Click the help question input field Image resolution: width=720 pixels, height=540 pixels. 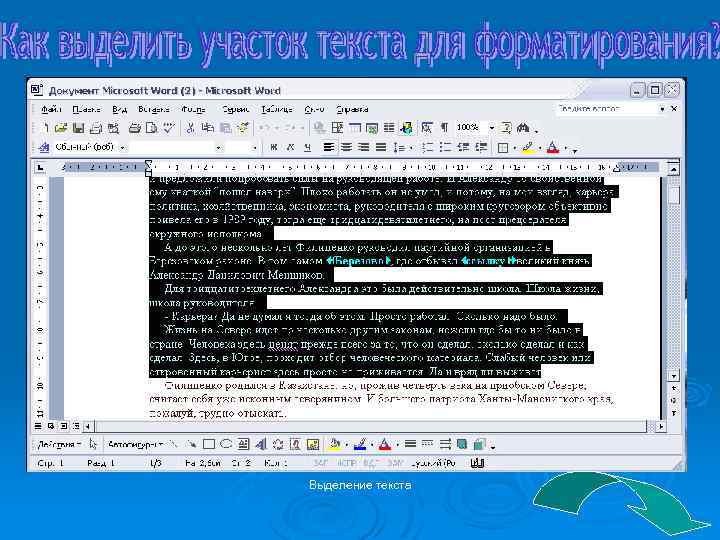click(606, 109)
